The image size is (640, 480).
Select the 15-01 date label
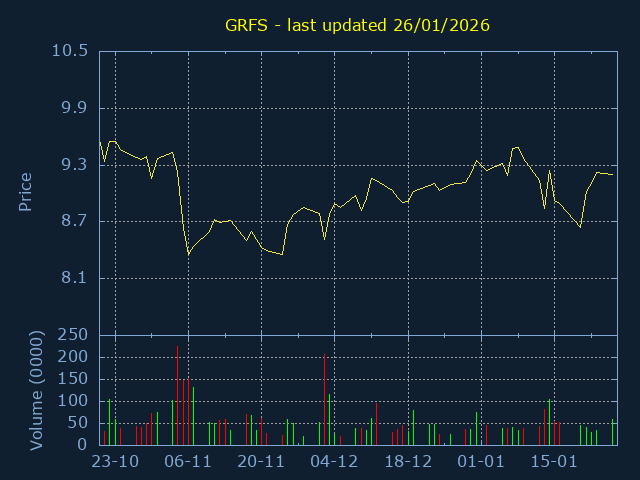pyautogui.click(x=554, y=462)
